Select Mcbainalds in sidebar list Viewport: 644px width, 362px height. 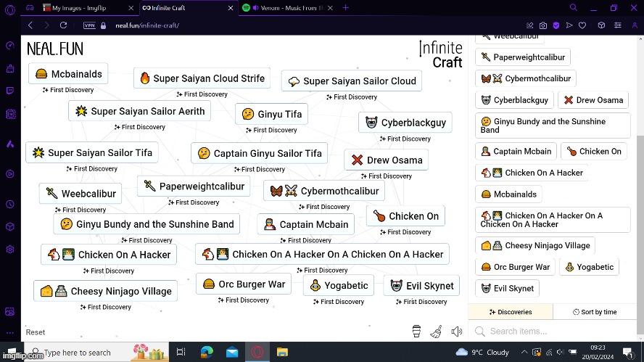509,194
